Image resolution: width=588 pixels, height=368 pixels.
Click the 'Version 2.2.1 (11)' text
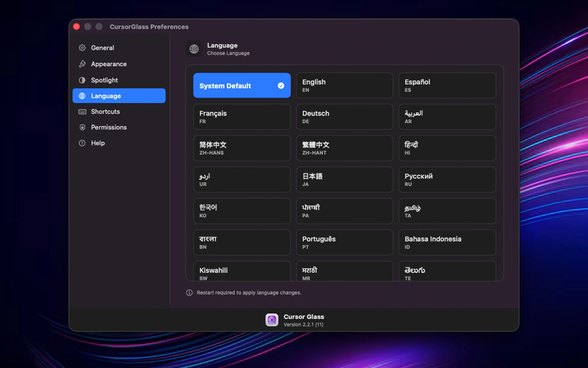click(x=303, y=324)
